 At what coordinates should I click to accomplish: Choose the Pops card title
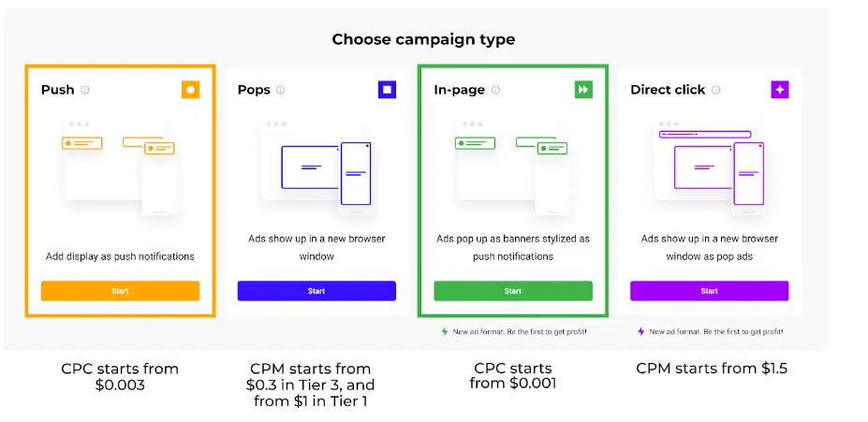coord(254,90)
